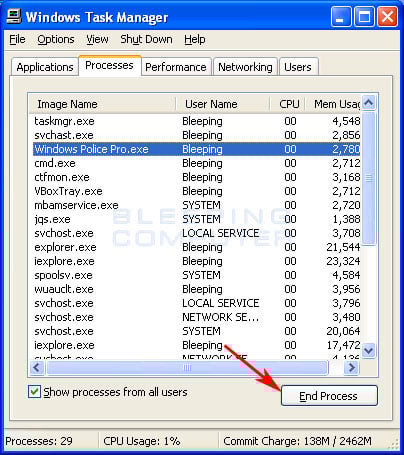
Task: Select the spoolsv.exe process
Action: tap(197, 275)
